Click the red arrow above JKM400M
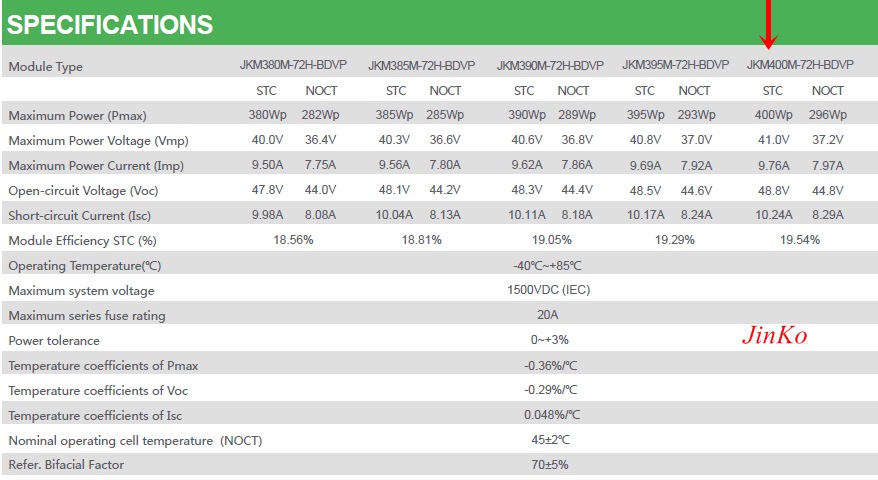 click(768, 24)
